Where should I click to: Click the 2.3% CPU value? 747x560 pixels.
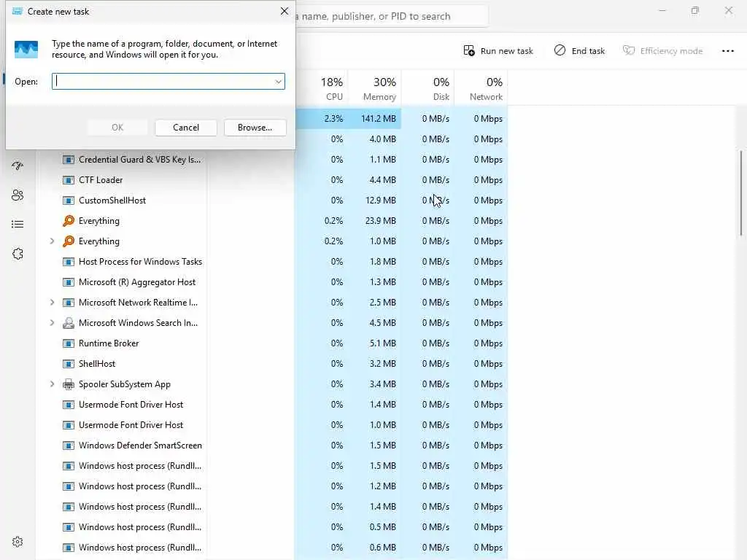(333, 119)
